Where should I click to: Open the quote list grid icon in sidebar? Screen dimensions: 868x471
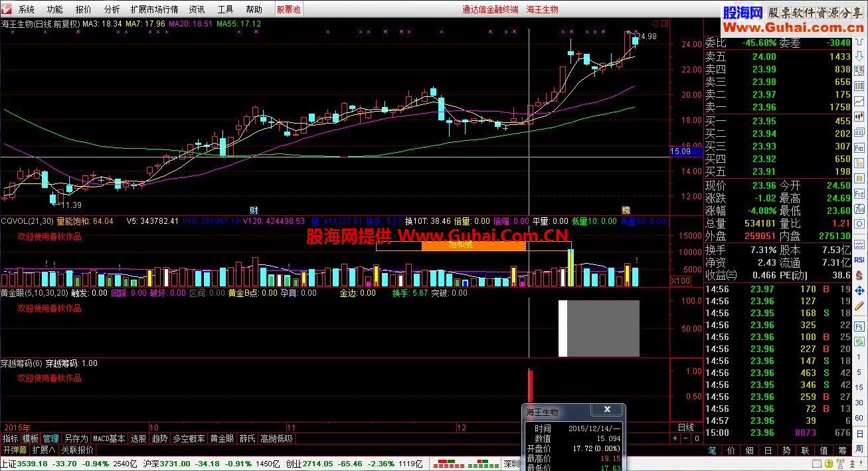click(859, 85)
